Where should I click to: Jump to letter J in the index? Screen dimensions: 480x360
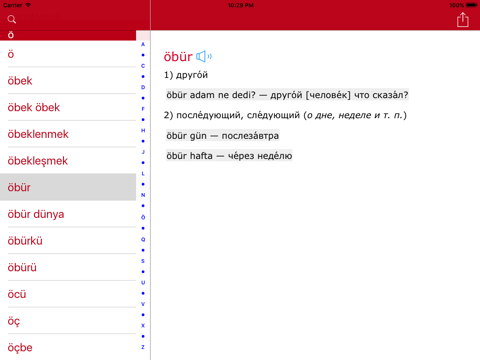(x=143, y=152)
